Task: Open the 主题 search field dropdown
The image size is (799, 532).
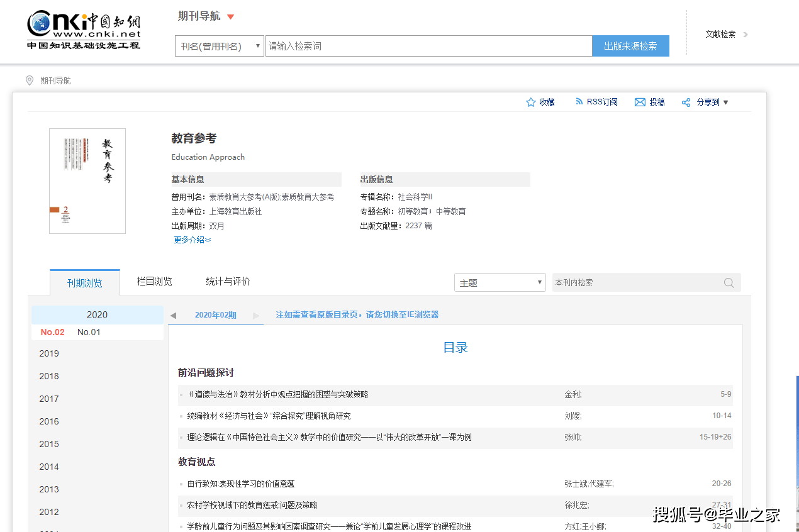Action: (540, 282)
